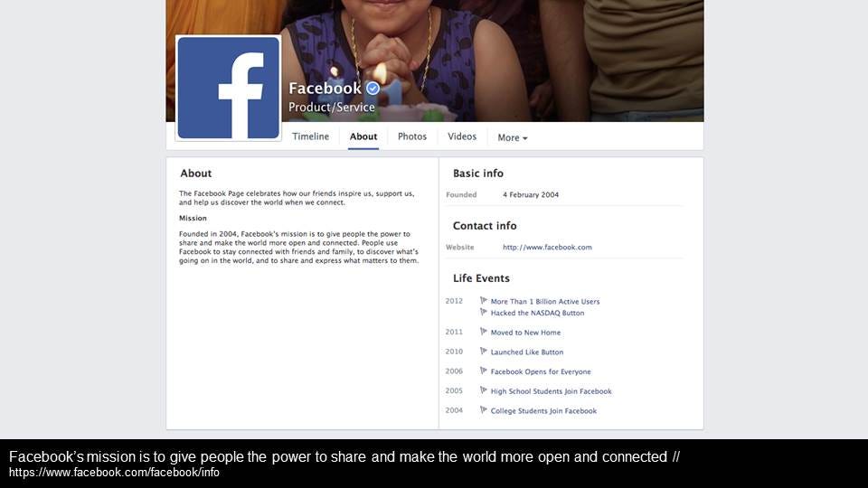868x488 pixels.
Task: Select the About tab
Action: click(x=363, y=136)
